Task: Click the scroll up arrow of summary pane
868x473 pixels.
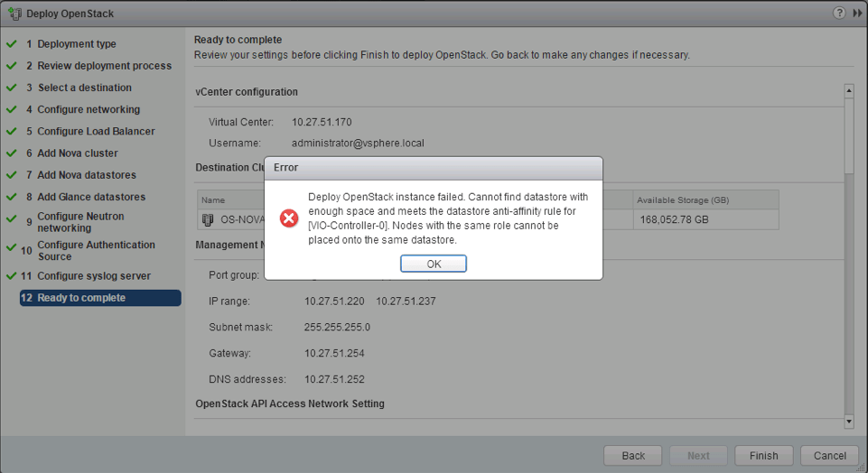Action: pyautogui.click(x=849, y=91)
